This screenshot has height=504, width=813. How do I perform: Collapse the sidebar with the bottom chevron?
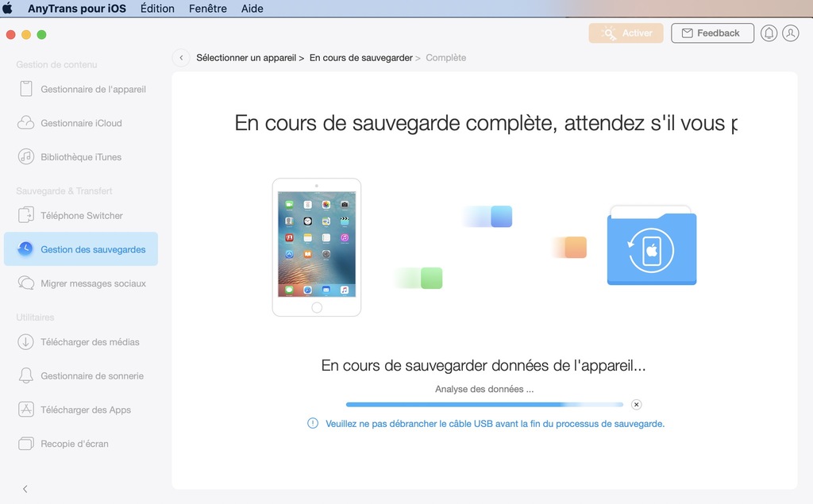point(25,489)
